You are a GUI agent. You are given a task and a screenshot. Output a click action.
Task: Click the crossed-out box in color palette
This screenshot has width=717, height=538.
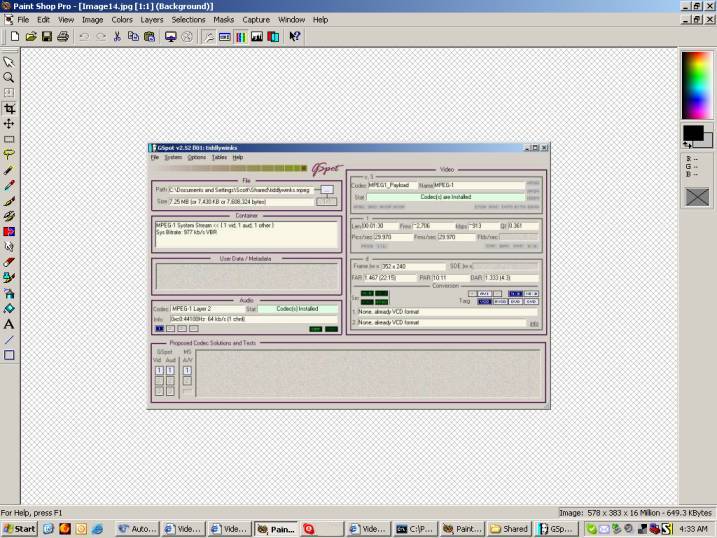(697, 197)
